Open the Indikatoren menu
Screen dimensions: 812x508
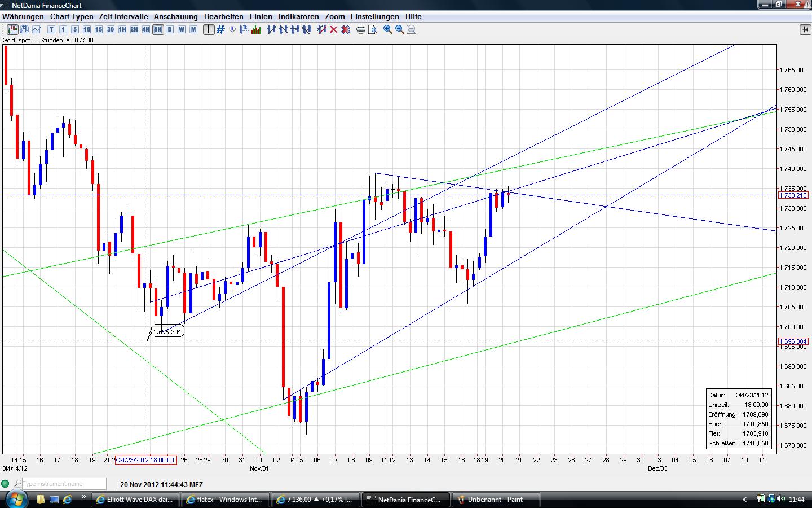click(298, 16)
